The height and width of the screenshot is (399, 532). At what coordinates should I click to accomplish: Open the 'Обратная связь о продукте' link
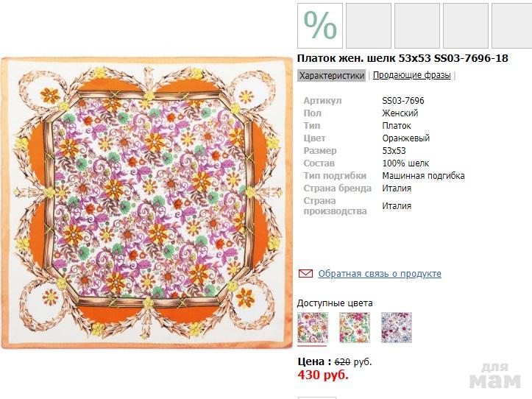[x=380, y=274]
